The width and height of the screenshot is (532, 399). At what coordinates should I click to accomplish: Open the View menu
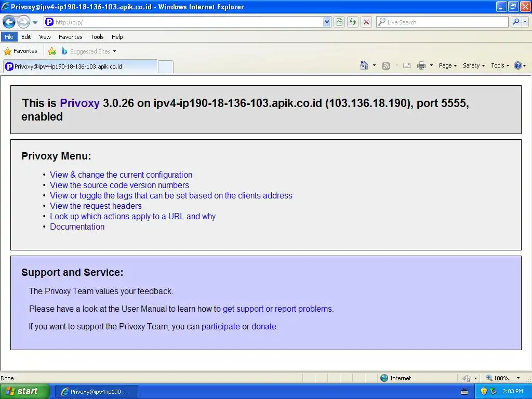click(x=45, y=37)
